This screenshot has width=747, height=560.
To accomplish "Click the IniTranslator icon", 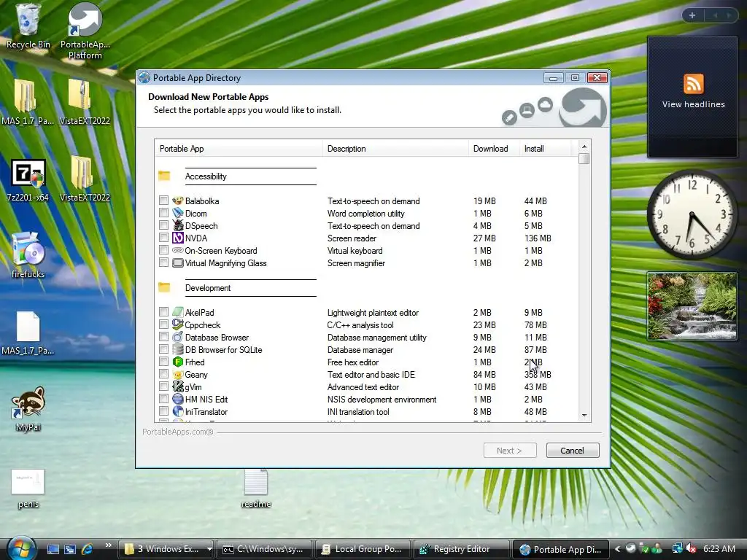I will point(178,411).
